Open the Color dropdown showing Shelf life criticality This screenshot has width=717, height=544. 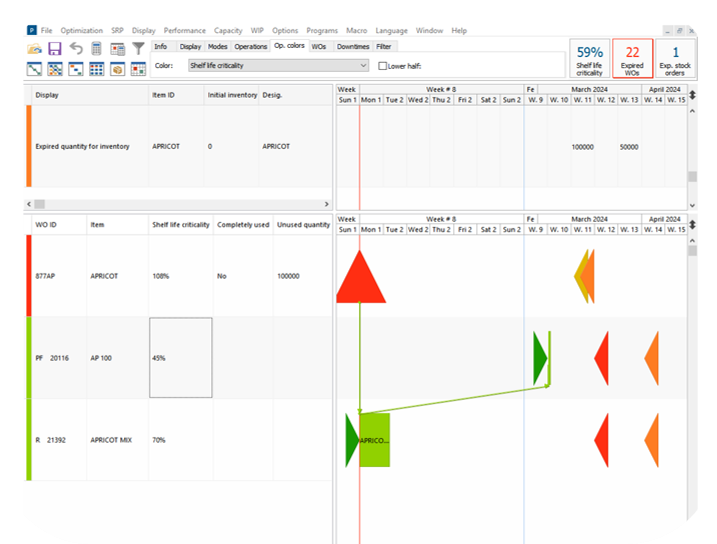277,66
